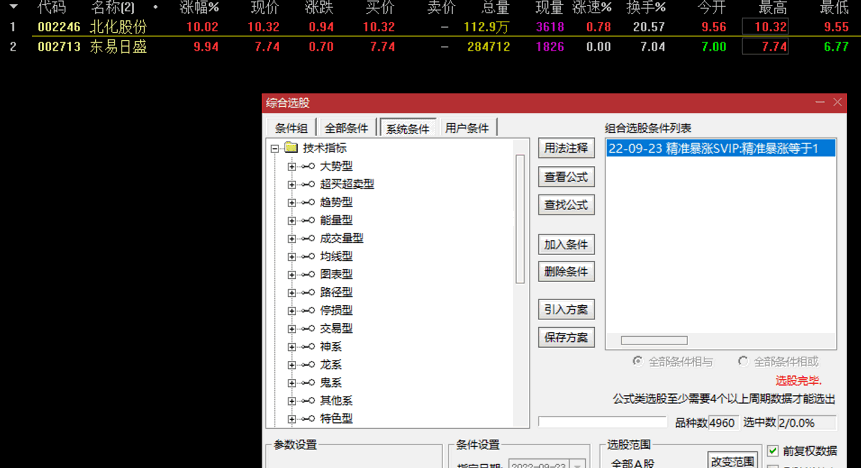Click stock code 002246
Viewport: 861px width, 468px height.
59,27
